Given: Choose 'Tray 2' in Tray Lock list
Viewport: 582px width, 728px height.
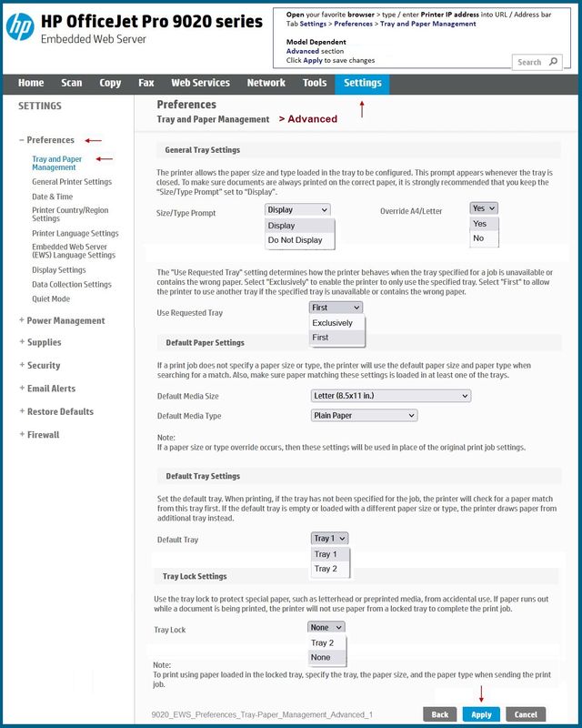Looking at the screenshot, I should [x=326, y=643].
